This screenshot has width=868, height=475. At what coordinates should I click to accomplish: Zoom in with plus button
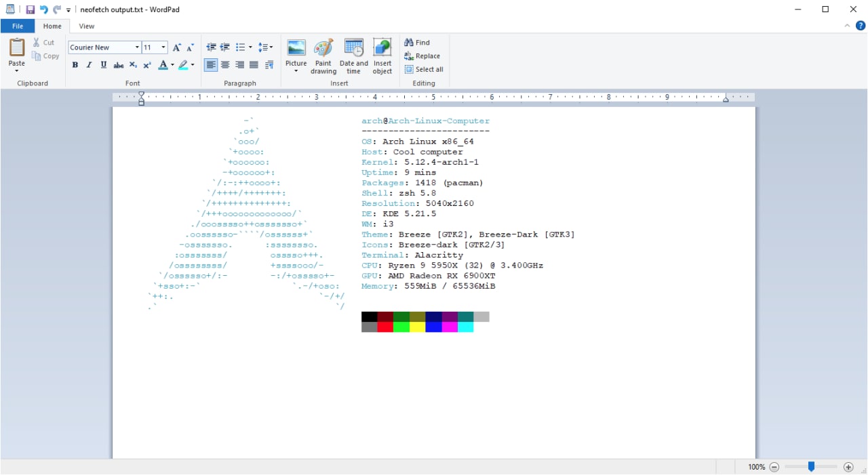(x=848, y=467)
